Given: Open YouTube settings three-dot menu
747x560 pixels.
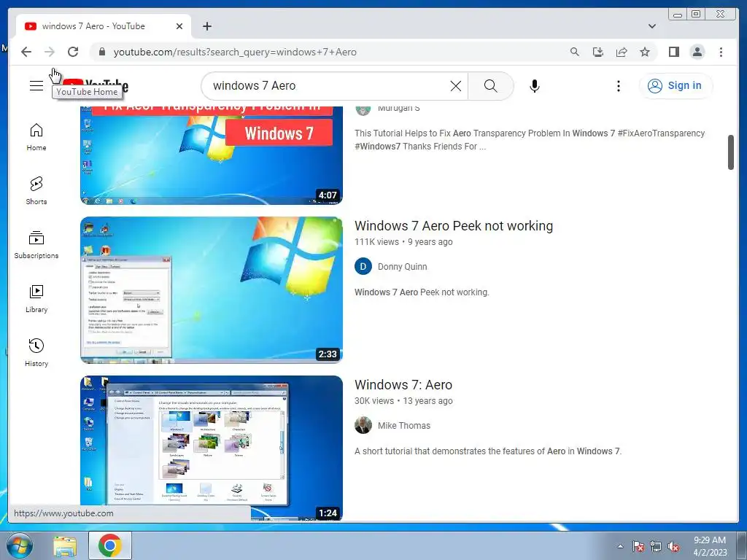Looking at the screenshot, I should pyautogui.click(x=619, y=86).
